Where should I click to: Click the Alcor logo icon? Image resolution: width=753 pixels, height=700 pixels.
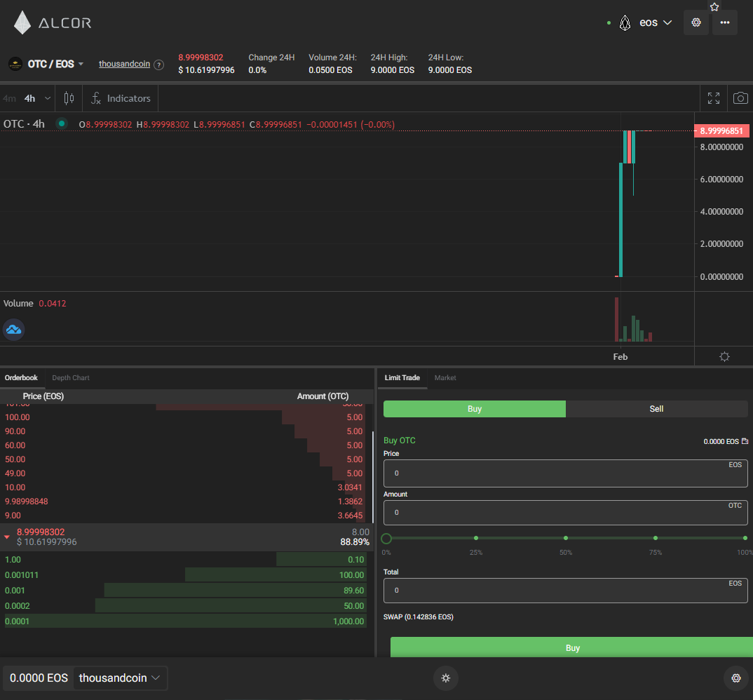22,22
